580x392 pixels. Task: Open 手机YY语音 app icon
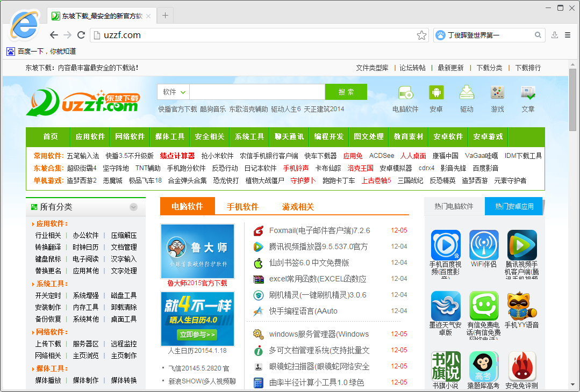click(522, 306)
